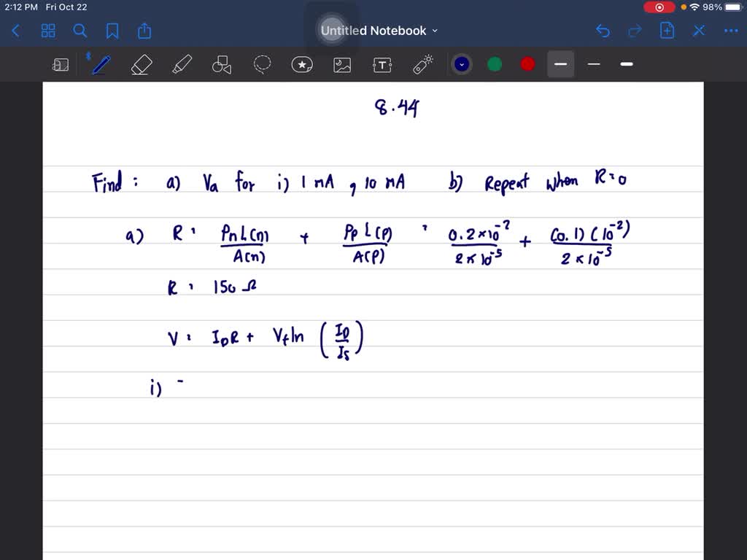
Task: Select the Eraser tool
Action: coord(142,64)
